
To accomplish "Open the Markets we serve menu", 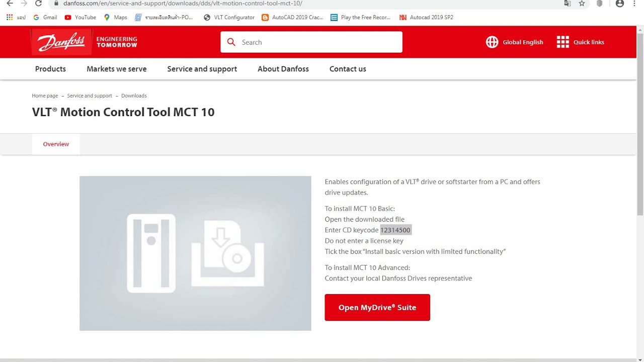I will (x=117, y=69).
